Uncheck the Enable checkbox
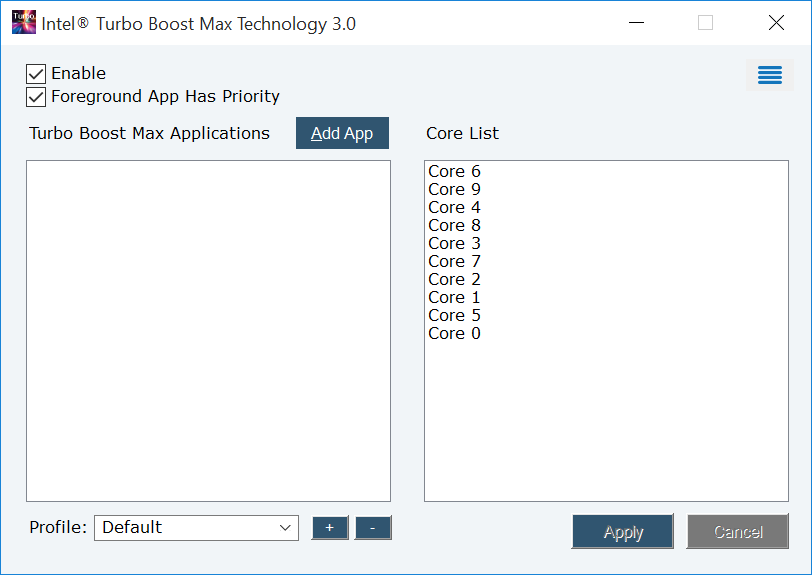 pos(36,74)
